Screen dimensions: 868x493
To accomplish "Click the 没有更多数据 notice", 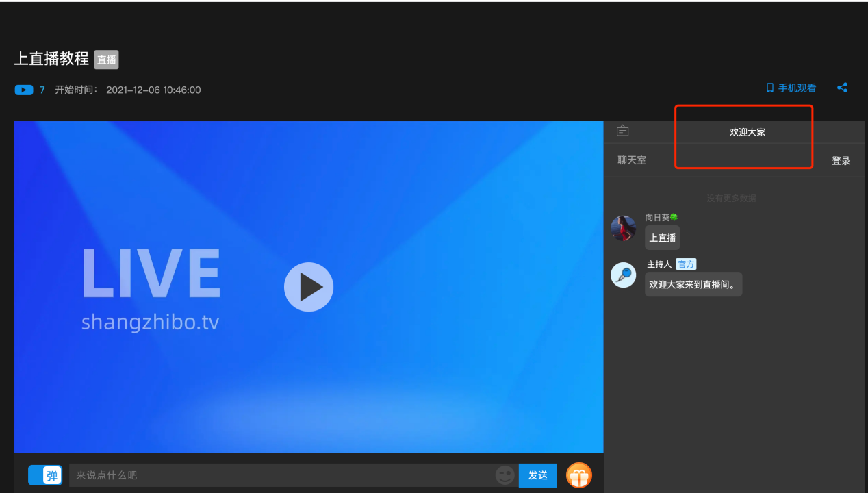I will (x=732, y=199).
